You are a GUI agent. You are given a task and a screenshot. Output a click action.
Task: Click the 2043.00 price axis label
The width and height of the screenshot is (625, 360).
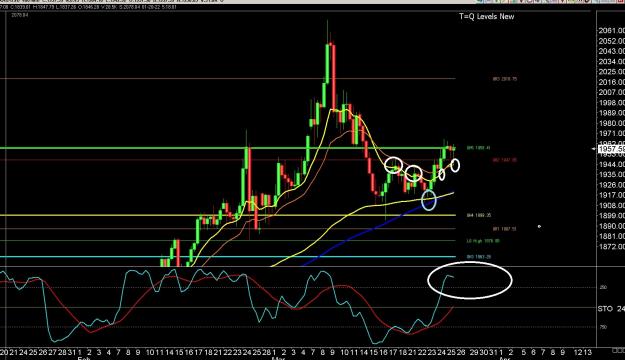pos(611,51)
